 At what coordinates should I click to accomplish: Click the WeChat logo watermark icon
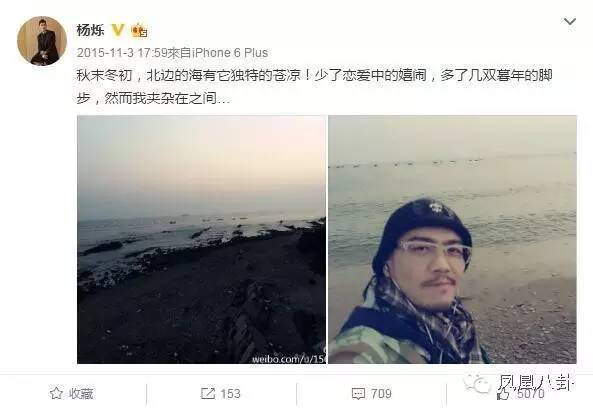pyautogui.click(x=477, y=384)
